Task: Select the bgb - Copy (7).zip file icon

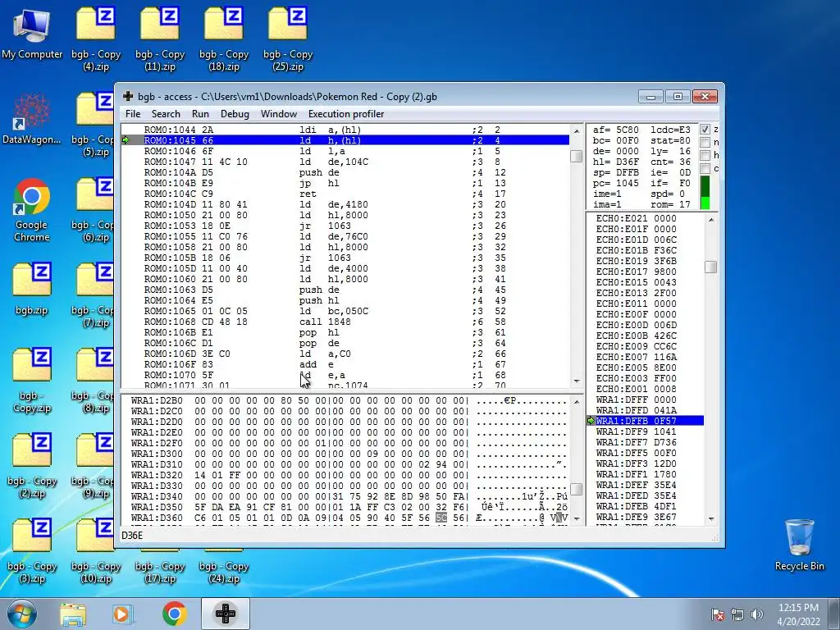Action: pos(94,294)
